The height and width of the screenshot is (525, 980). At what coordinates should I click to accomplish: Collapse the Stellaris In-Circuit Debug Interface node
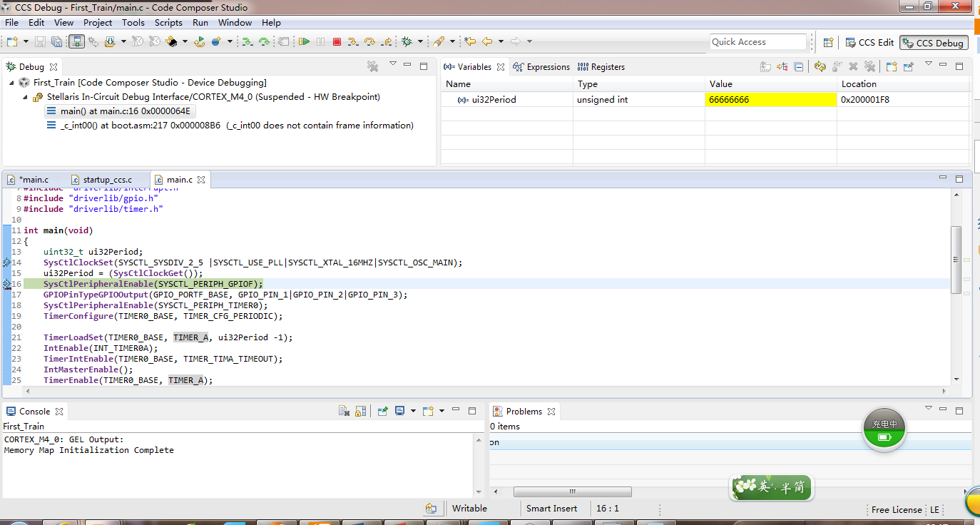[x=26, y=97]
